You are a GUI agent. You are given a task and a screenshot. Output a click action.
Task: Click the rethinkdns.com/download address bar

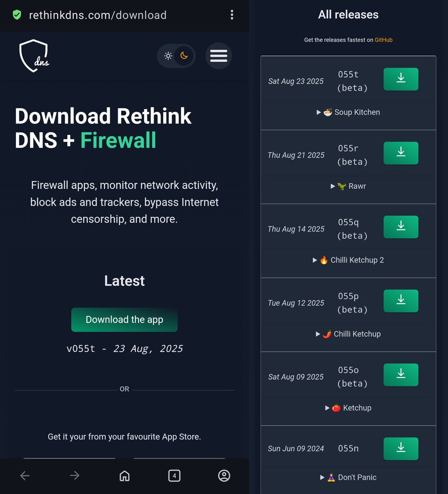pos(98,15)
